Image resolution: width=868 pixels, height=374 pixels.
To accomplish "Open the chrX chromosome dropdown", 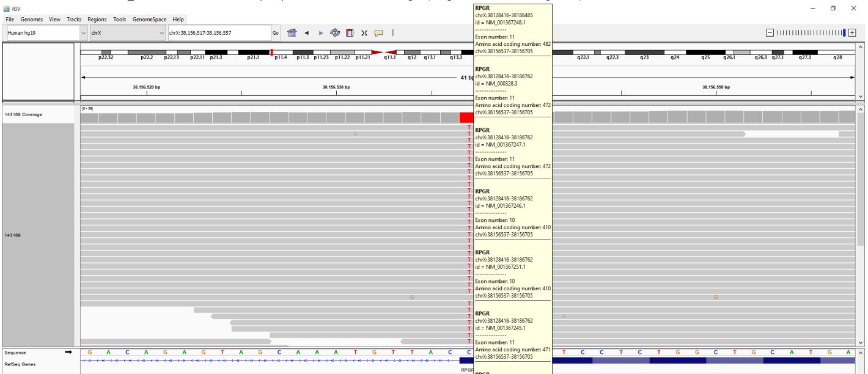I will pyautogui.click(x=127, y=32).
